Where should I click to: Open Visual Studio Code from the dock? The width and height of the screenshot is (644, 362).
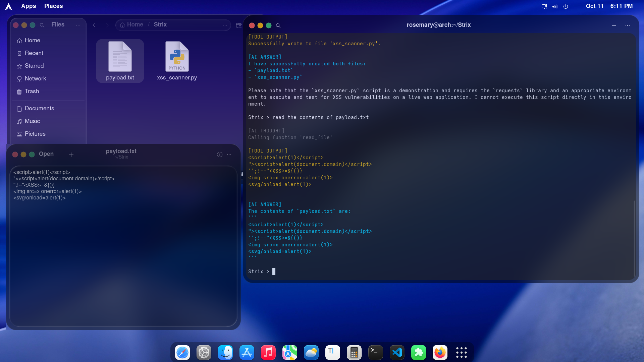397,352
